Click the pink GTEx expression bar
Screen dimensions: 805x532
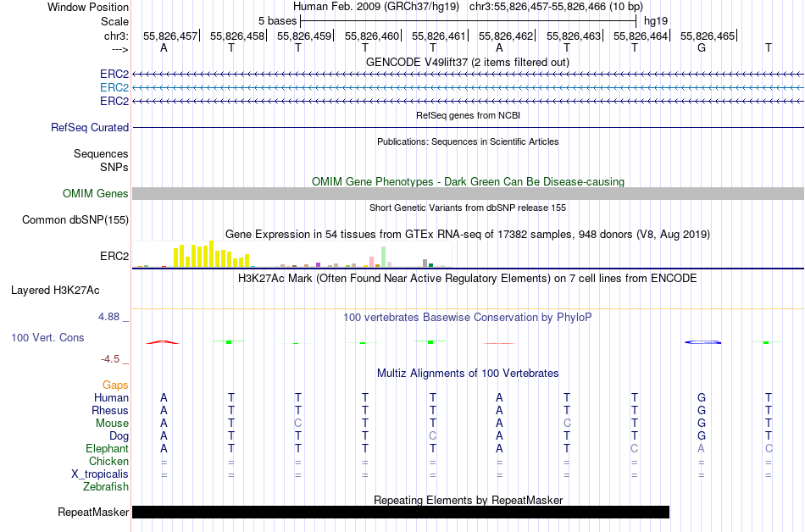372,262
